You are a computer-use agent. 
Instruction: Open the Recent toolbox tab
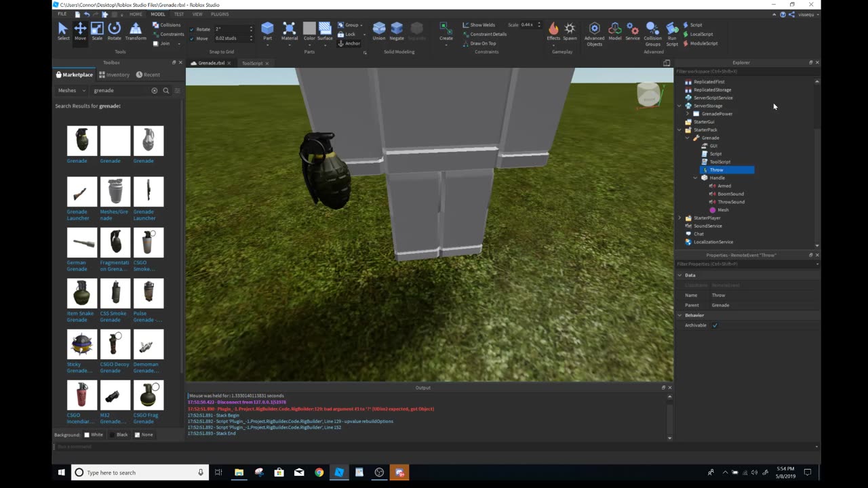click(x=148, y=75)
